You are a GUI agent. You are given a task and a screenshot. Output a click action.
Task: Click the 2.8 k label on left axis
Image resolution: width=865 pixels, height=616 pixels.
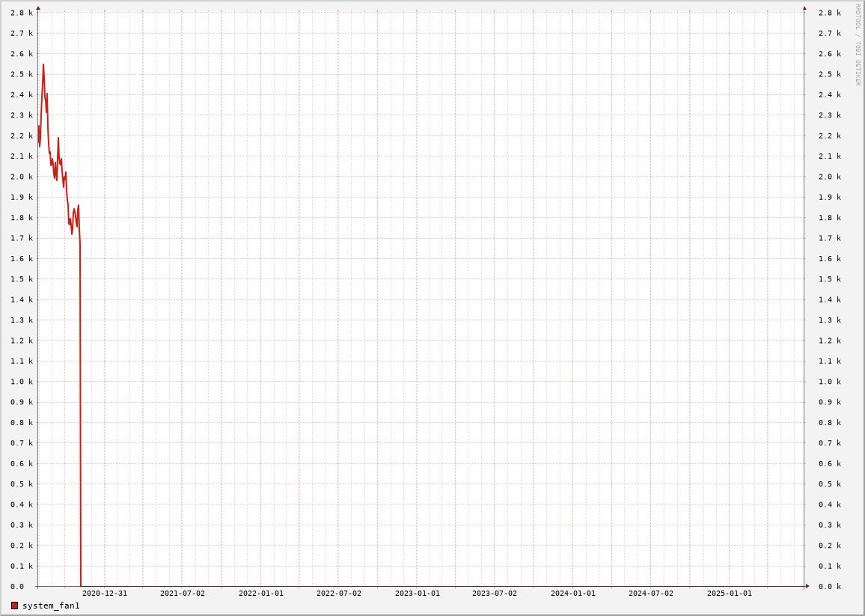21,13
